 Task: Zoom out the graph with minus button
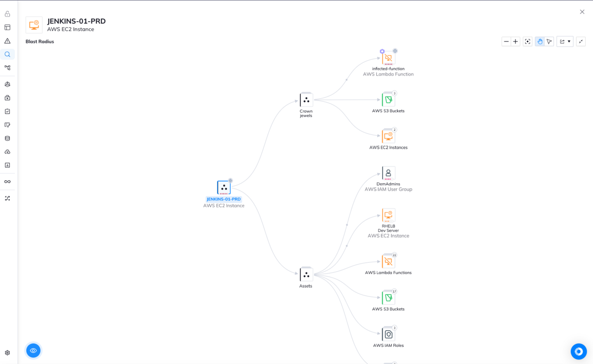[506, 41]
